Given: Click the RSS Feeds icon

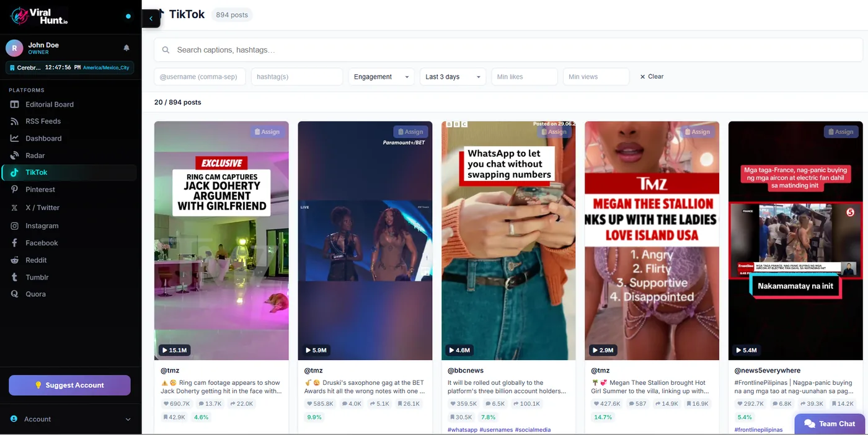Looking at the screenshot, I should click(x=14, y=121).
